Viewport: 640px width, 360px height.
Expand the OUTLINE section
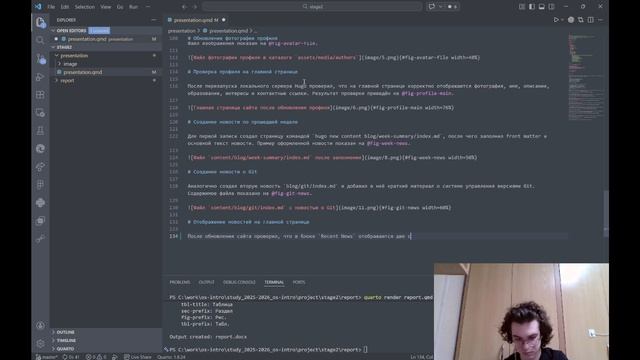106,332
